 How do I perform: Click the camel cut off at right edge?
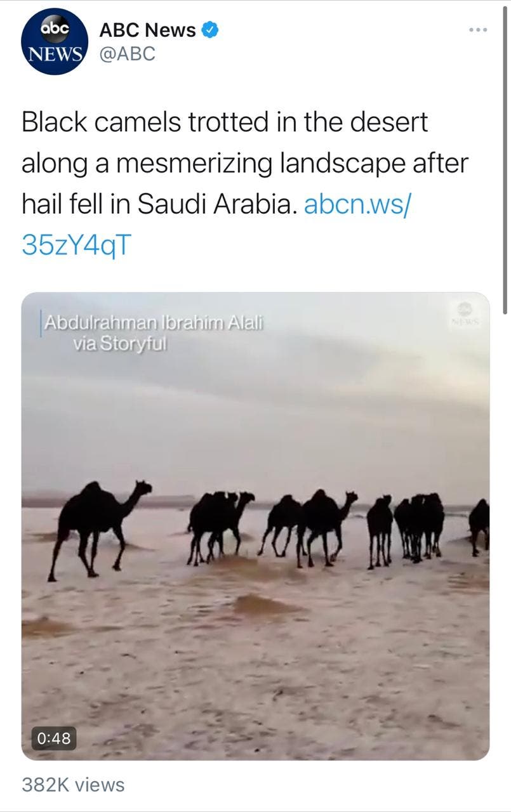click(479, 527)
